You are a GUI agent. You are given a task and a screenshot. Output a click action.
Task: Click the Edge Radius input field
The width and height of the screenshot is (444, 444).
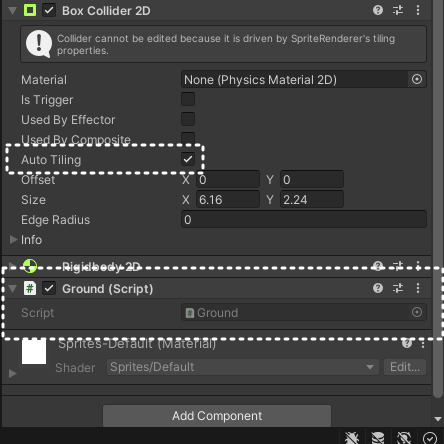pos(304,219)
